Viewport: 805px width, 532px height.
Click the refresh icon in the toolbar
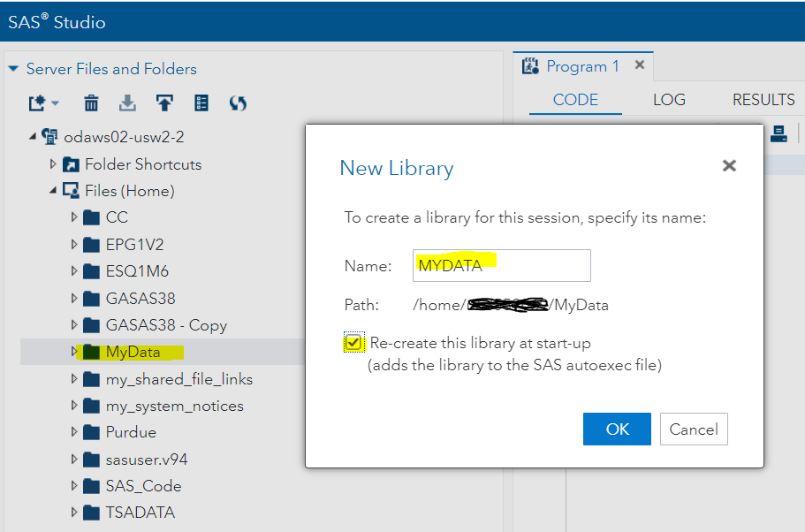[237, 103]
